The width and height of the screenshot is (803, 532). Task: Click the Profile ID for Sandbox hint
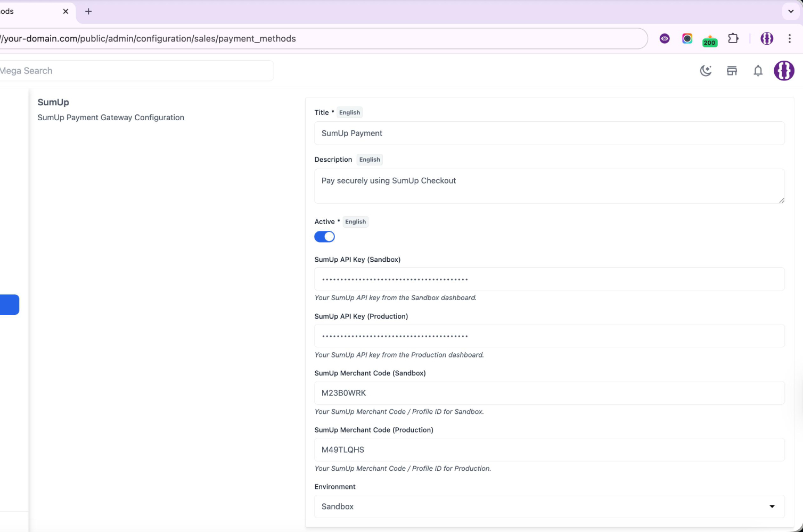pyautogui.click(x=399, y=412)
